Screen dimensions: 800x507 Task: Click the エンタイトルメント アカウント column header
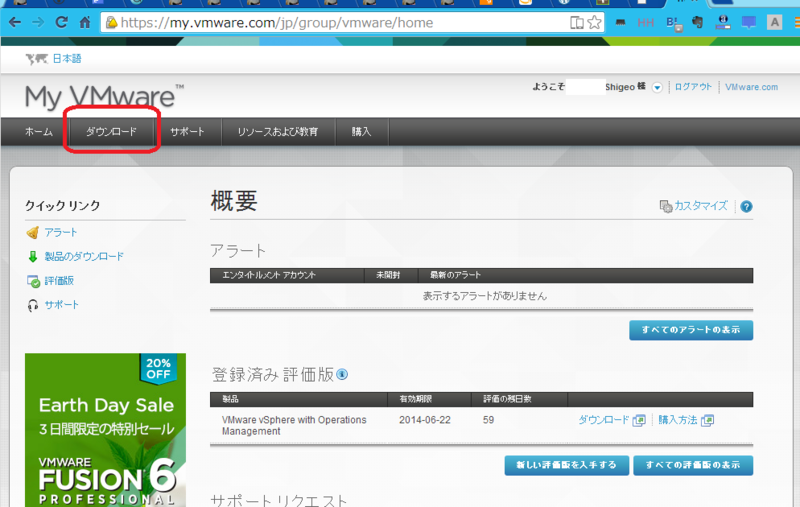(269, 275)
